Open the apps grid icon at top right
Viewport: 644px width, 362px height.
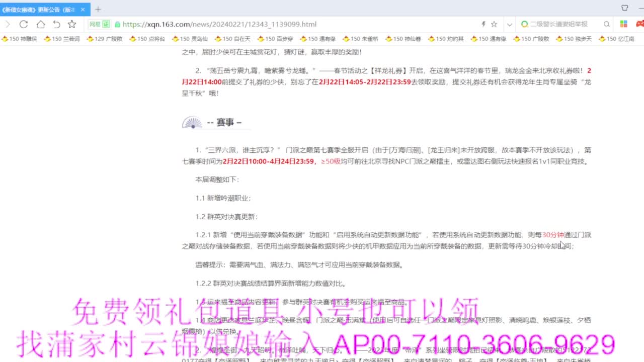(623, 24)
